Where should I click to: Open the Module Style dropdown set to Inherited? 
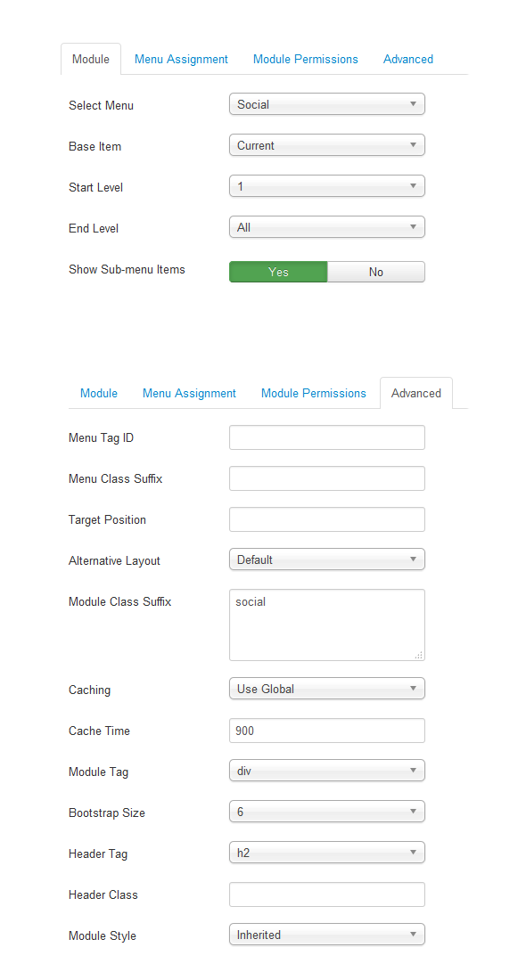[x=326, y=935]
